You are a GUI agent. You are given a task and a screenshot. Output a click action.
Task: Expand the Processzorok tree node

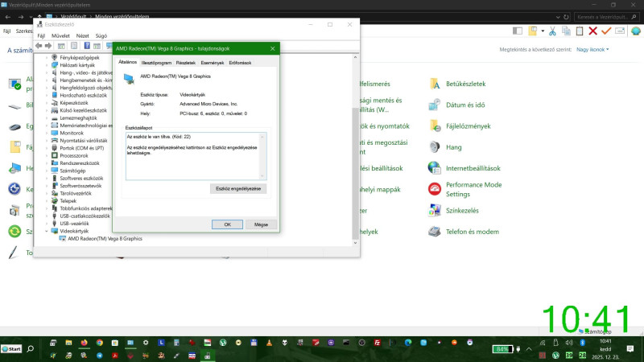47,155
